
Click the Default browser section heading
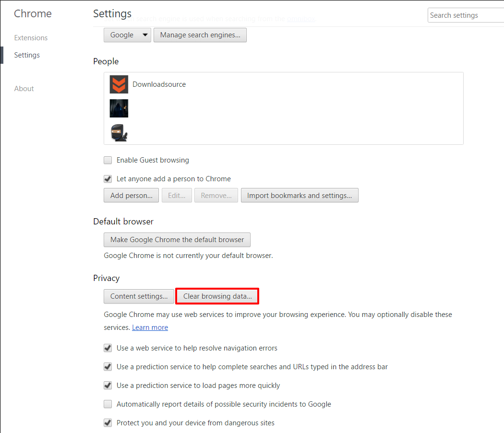pos(123,222)
